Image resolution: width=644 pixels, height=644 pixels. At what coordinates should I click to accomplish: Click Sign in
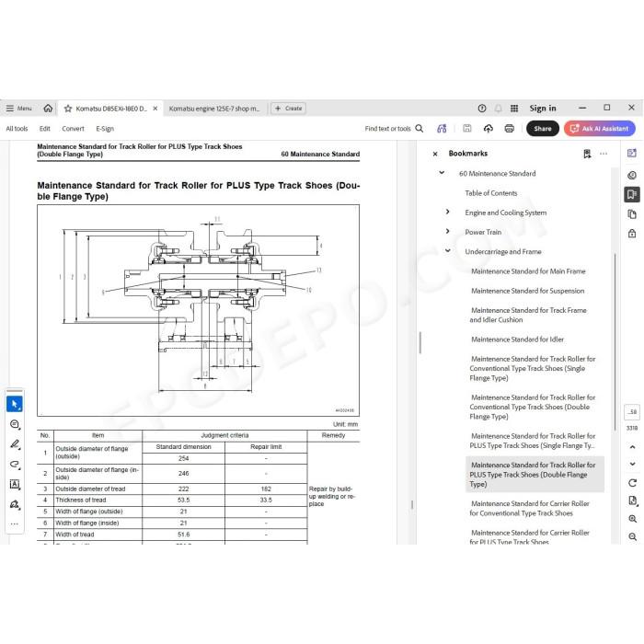tap(543, 108)
